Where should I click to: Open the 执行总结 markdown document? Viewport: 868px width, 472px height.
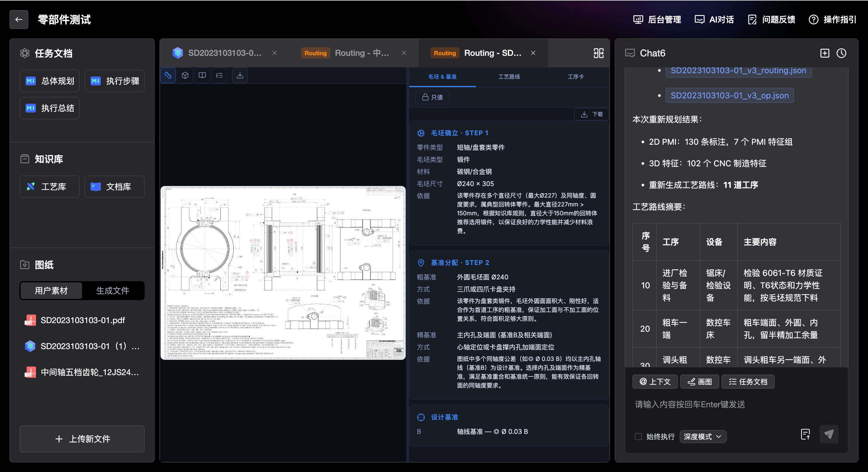[50, 108]
